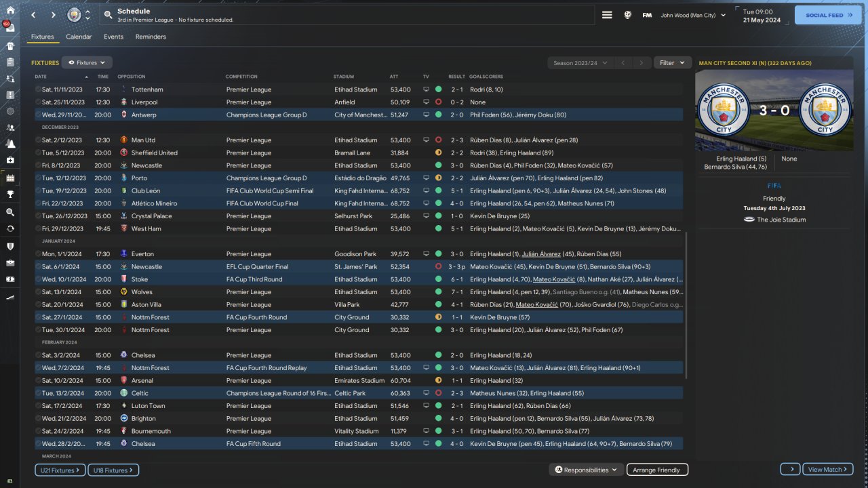The width and height of the screenshot is (868, 488).
Task: Select the Crystal Palace fixture row
Action: 359,216
